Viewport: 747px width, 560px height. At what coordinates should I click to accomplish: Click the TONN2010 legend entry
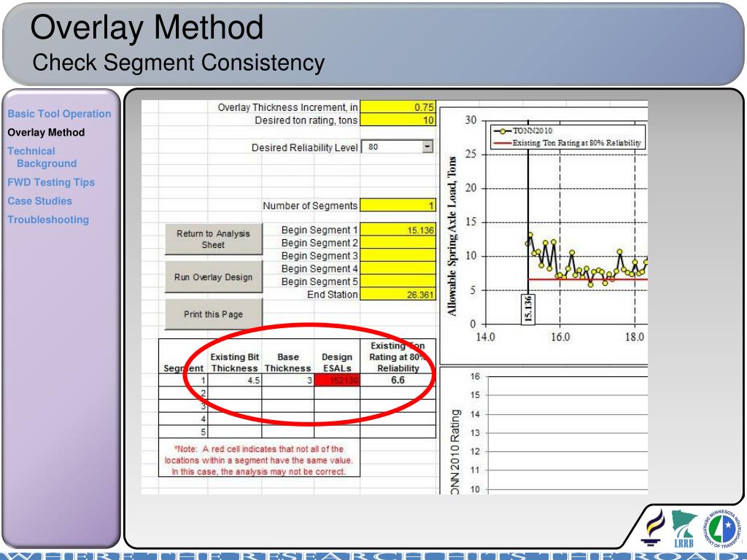point(524,131)
